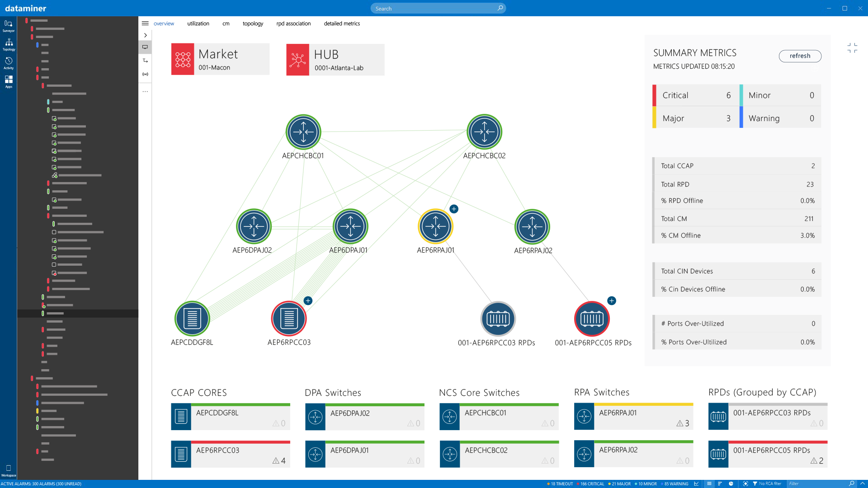The height and width of the screenshot is (488, 868).
Task: Type in the Filter field on status bar
Action: coord(809,483)
